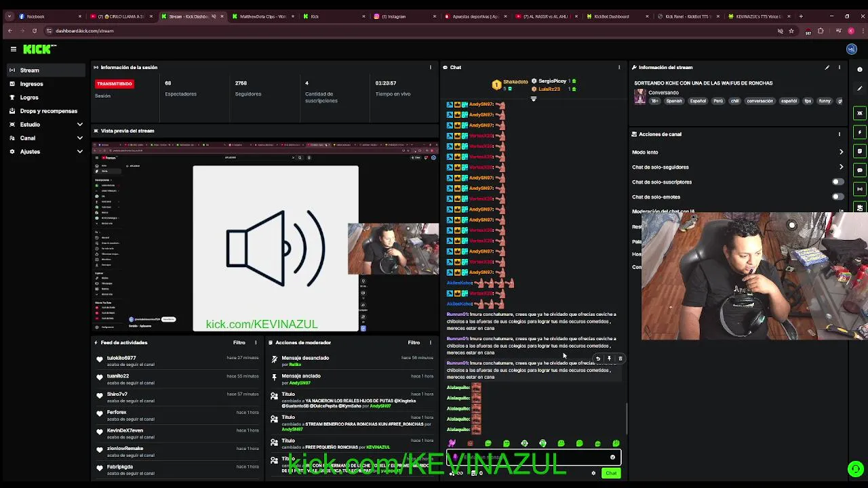
Task: Click the lightning bolt icon in right sidebar
Action: 860,132
